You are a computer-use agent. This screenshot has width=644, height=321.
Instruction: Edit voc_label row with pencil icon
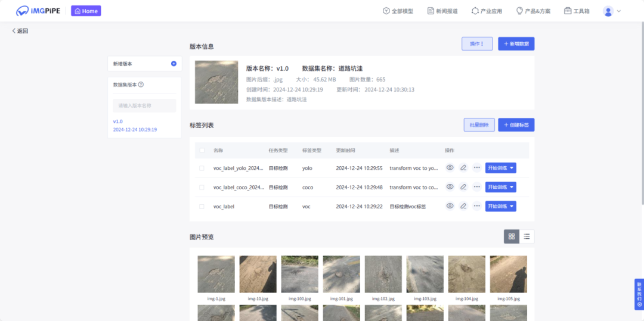[x=463, y=206]
